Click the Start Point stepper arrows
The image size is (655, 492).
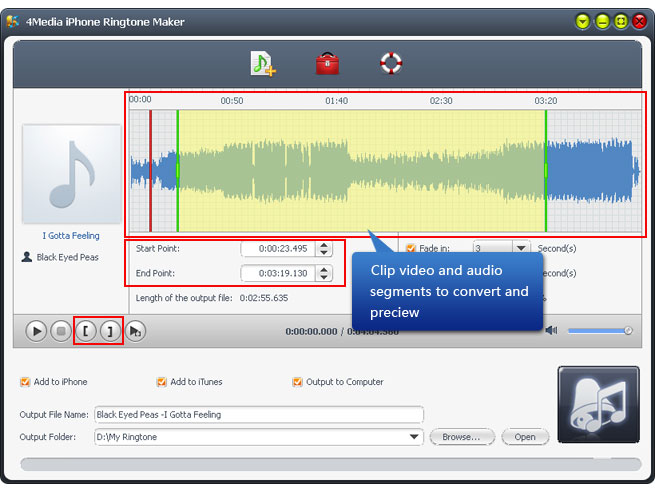[x=323, y=249]
